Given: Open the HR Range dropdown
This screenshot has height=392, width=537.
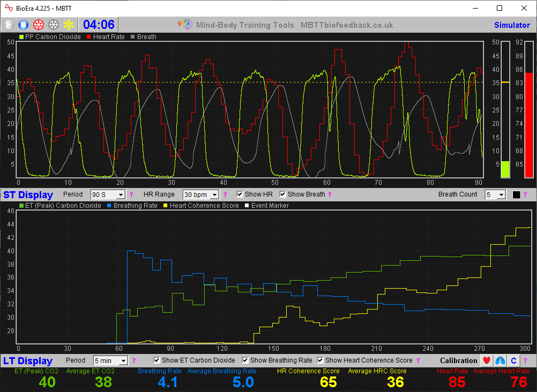Looking at the screenshot, I should pyautogui.click(x=200, y=194).
